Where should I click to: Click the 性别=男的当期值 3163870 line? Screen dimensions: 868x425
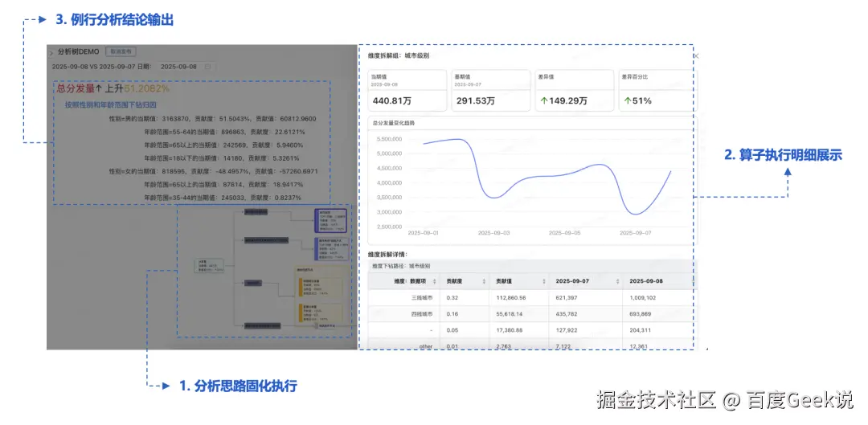pos(213,118)
